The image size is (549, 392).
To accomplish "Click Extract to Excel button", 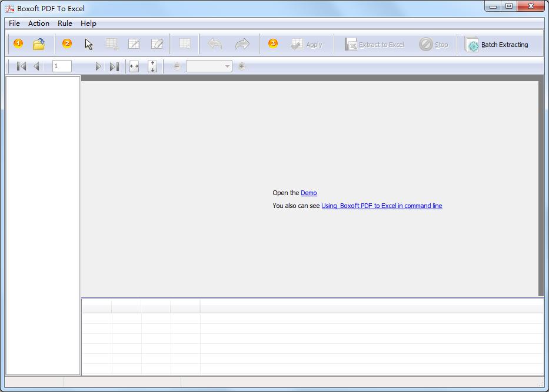I will (x=374, y=45).
